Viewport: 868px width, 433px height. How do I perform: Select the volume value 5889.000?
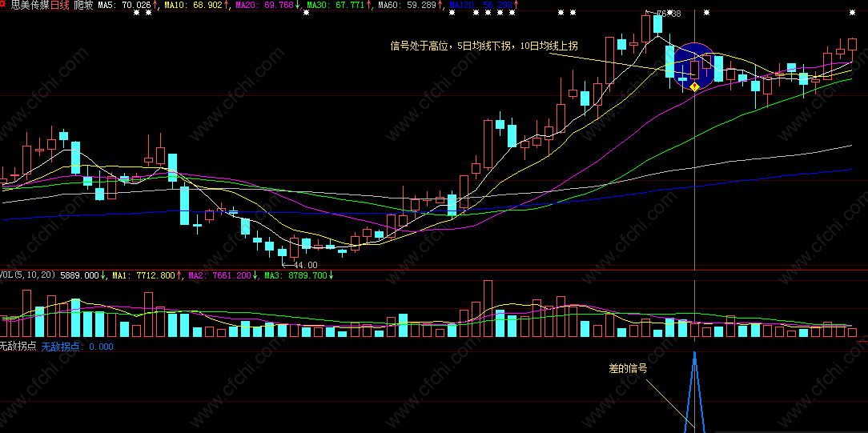pyautogui.click(x=79, y=275)
